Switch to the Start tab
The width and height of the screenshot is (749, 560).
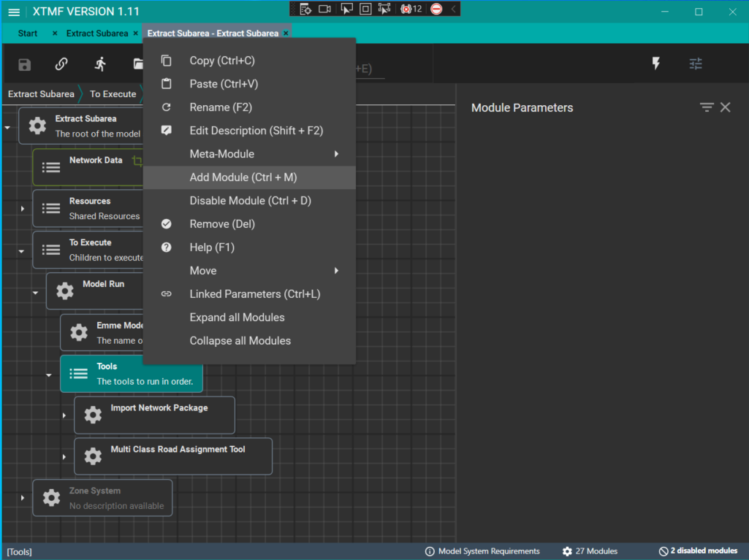coord(28,34)
